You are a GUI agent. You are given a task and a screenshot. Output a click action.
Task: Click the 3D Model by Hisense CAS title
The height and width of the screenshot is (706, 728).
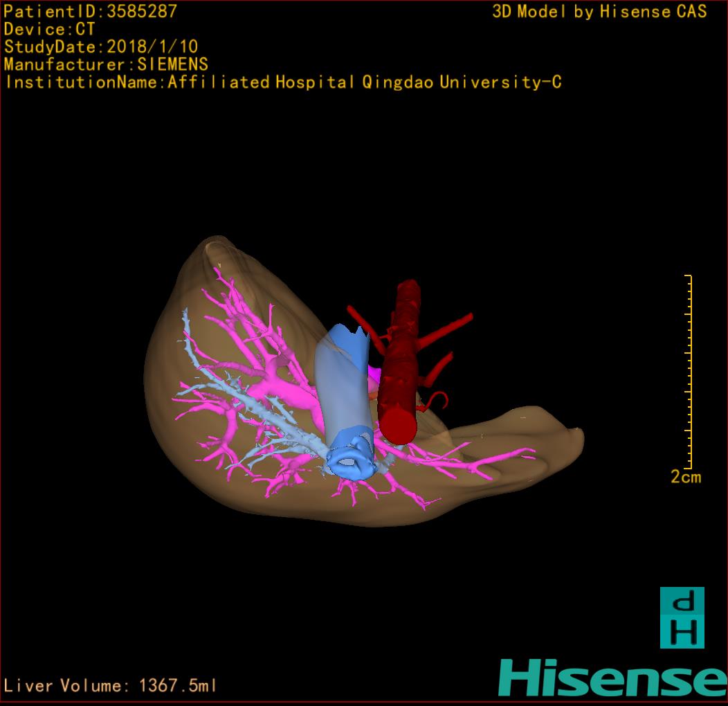(x=599, y=11)
